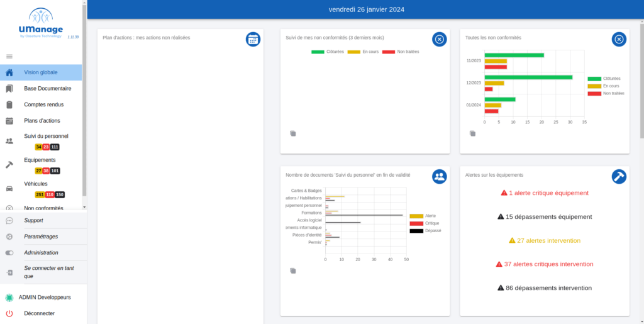Click green Clôturées bar for 12/2023
Viewport: 644px width, 324px height.
click(x=528, y=77)
